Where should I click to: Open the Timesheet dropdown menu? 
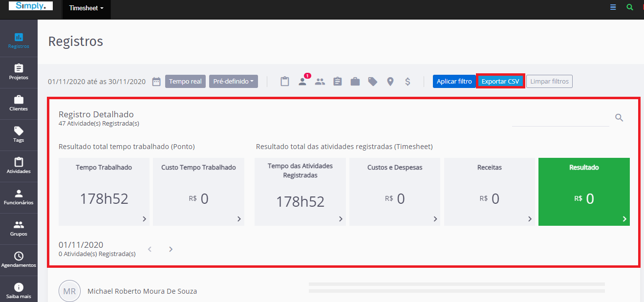tap(86, 8)
